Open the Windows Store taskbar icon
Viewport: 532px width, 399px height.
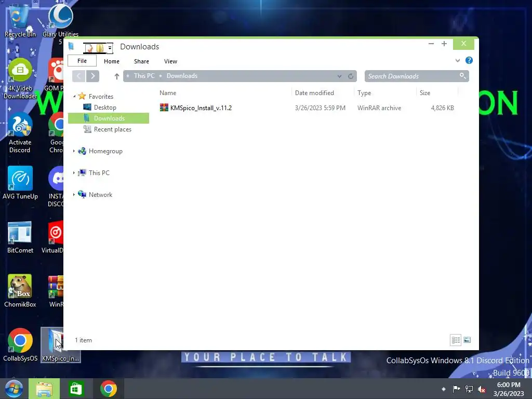tap(76, 389)
